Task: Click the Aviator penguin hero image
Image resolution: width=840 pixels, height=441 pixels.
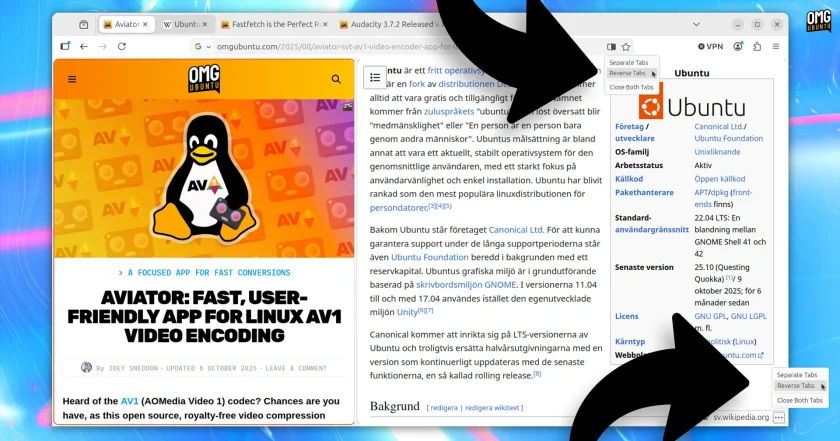Action: click(x=204, y=178)
